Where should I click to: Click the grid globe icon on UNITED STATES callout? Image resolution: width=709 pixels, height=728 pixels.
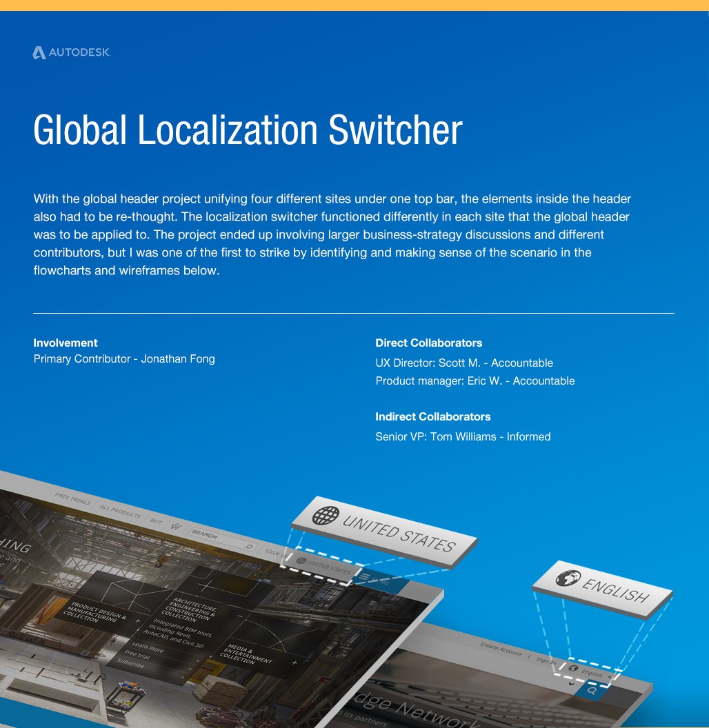coord(326,516)
